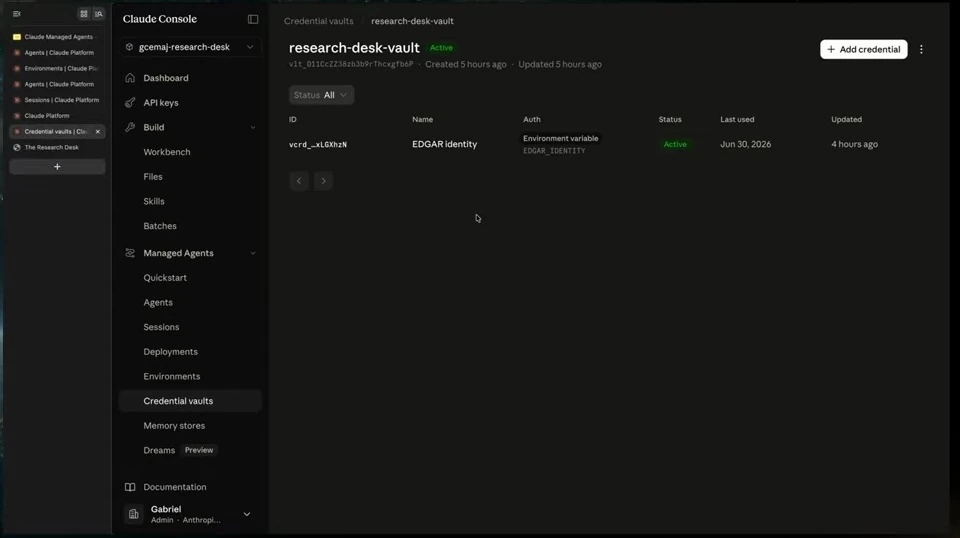Open Environments in the console sidebar

coord(171,376)
